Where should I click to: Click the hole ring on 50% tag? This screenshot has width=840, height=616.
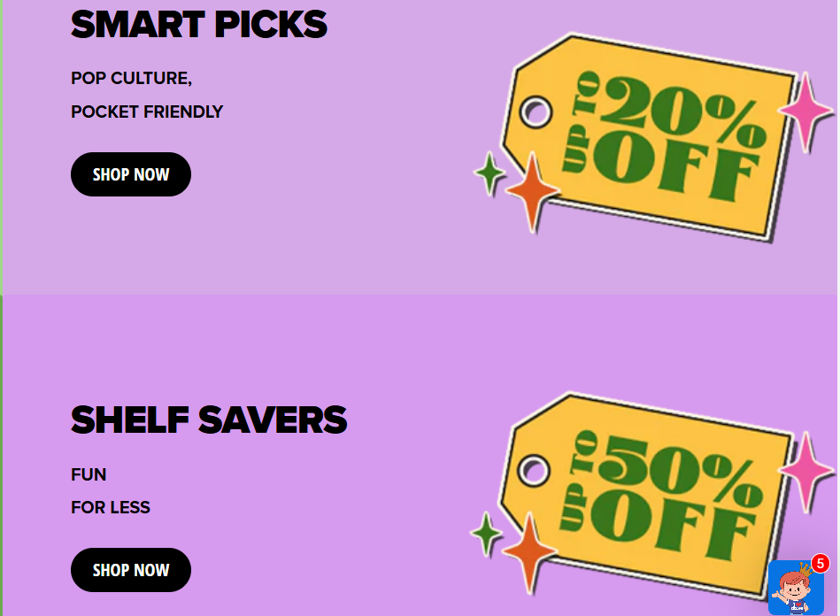click(x=534, y=471)
